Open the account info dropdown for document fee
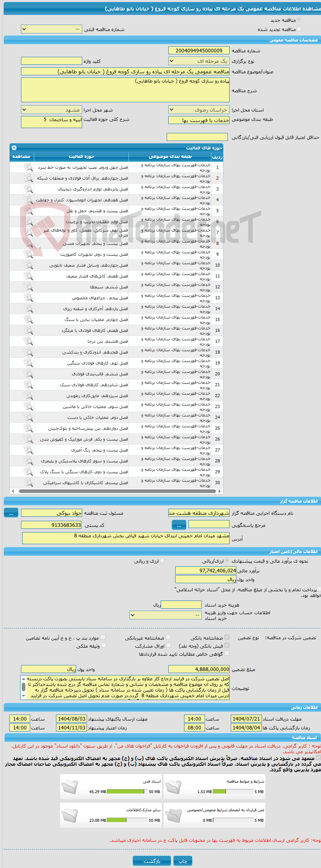321x868 pixels. (166, 615)
